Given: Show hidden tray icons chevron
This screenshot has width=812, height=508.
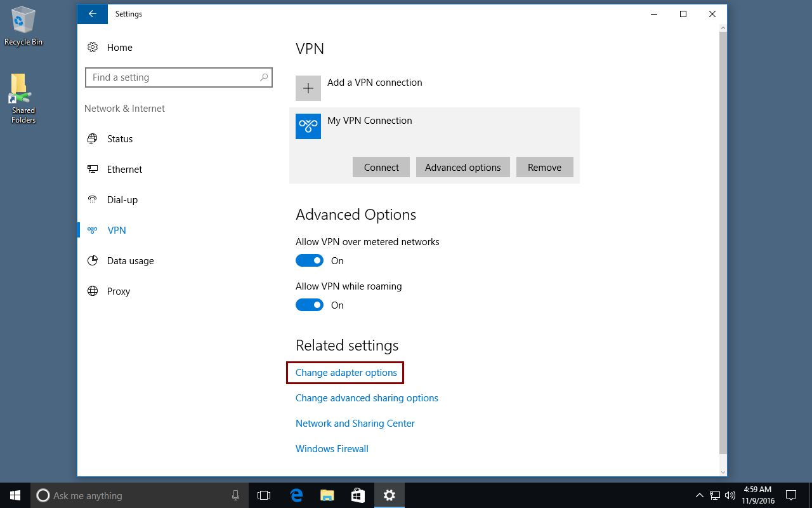Looking at the screenshot, I should 700,495.
